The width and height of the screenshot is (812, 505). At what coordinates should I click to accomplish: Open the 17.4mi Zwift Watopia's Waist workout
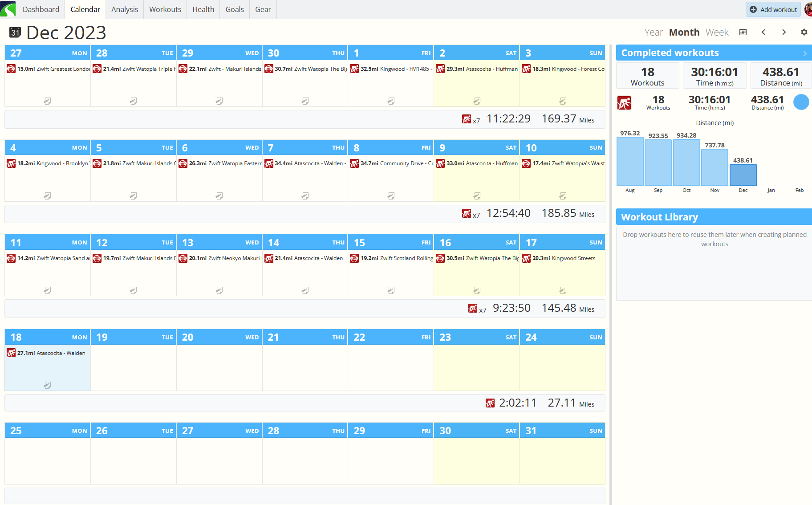[563, 164]
